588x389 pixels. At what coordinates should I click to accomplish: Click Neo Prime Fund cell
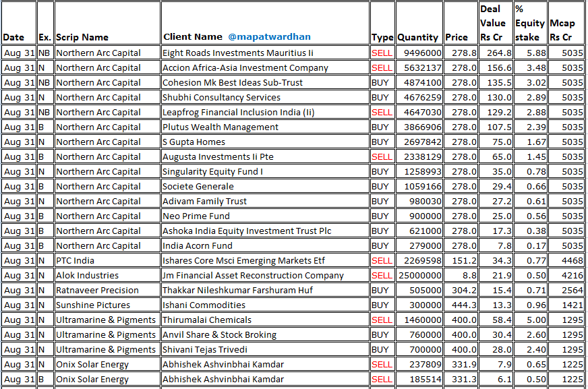[x=265, y=216]
